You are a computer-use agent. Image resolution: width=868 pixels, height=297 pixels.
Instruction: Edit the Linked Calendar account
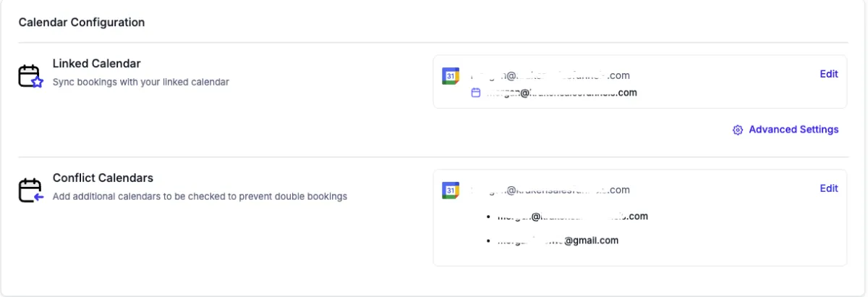(828, 74)
